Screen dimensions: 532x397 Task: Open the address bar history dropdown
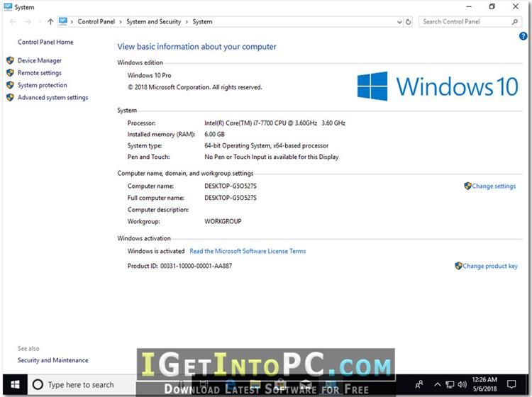pyautogui.click(x=399, y=22)
